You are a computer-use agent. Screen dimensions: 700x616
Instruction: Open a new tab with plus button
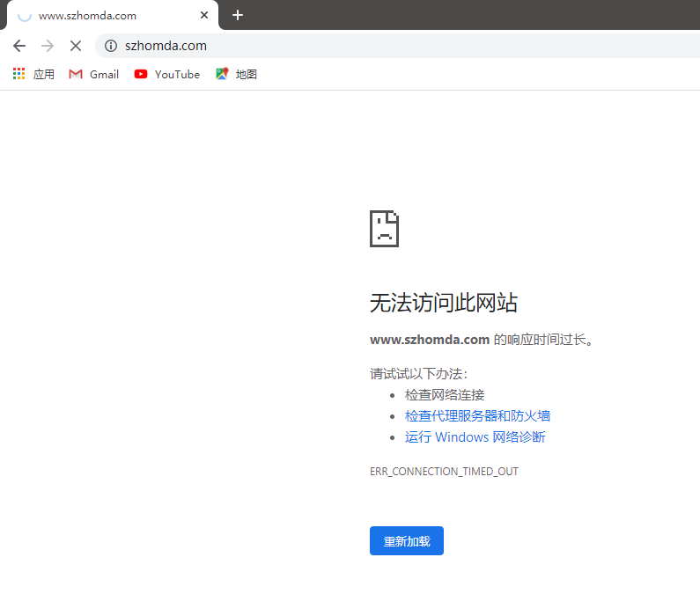pyautogui.click(x=238, y=15)
